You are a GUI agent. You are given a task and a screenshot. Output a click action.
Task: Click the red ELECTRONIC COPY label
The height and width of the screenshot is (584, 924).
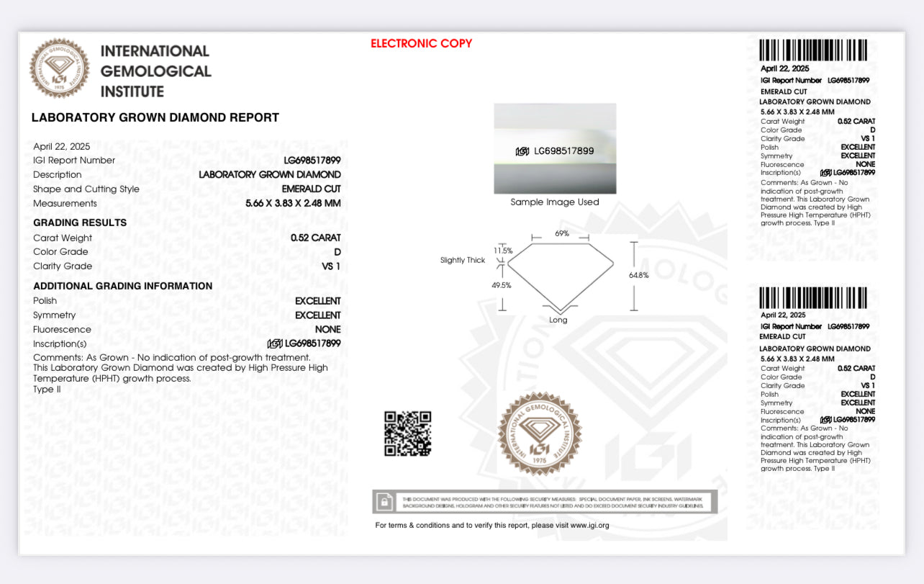coord(422,43)
